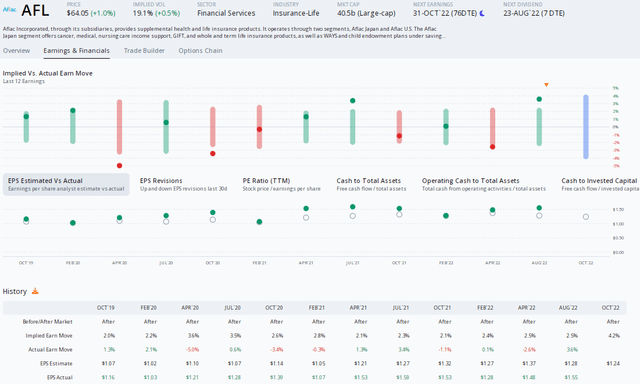Viewport: 640px width, 384px height.
Task: Click the orange download icon beside History
Action: (x=35, y=291)
